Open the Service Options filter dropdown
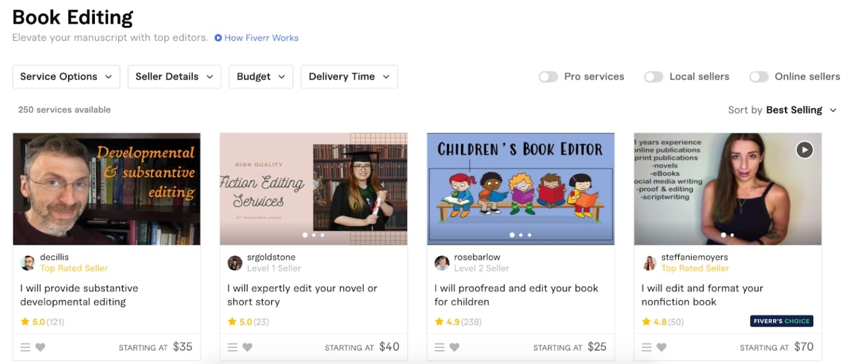This screenshot has height=364, width=868. [x=66, y=76]
